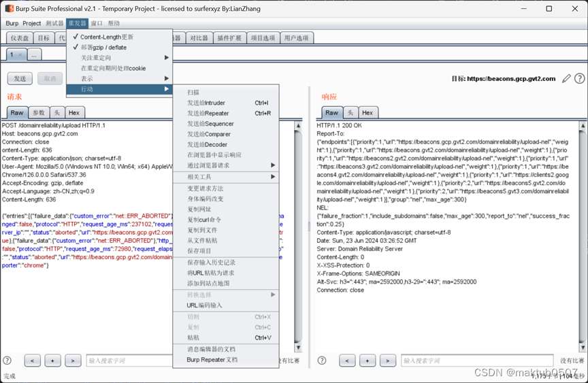588x383 pixels.
Task: Click request pane help question mark icon
Action: (7, 361)
